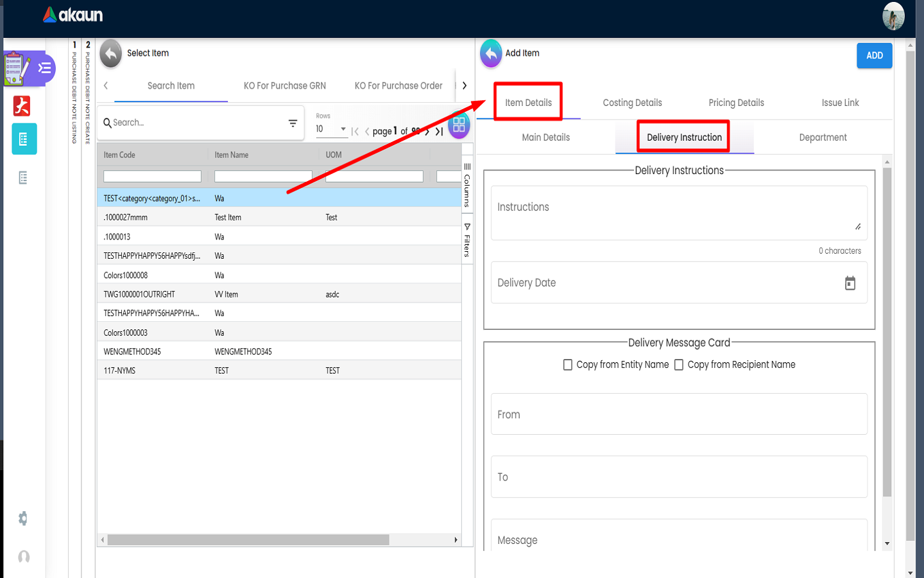Screen dimensions: 924x578
Task: Expand the Filters side panel
Action: coord(467,240)
